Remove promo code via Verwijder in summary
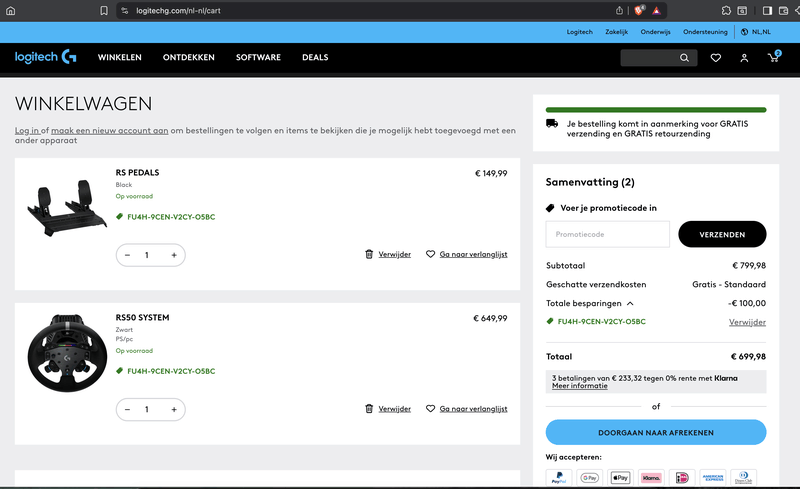This screenshot has width=800, height=489. pyautogui.click(x=747, y=322)
